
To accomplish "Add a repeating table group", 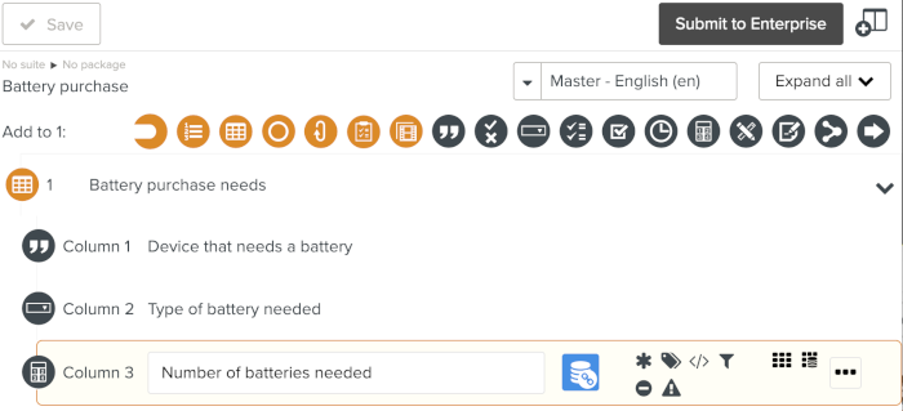I will point(236,132).
